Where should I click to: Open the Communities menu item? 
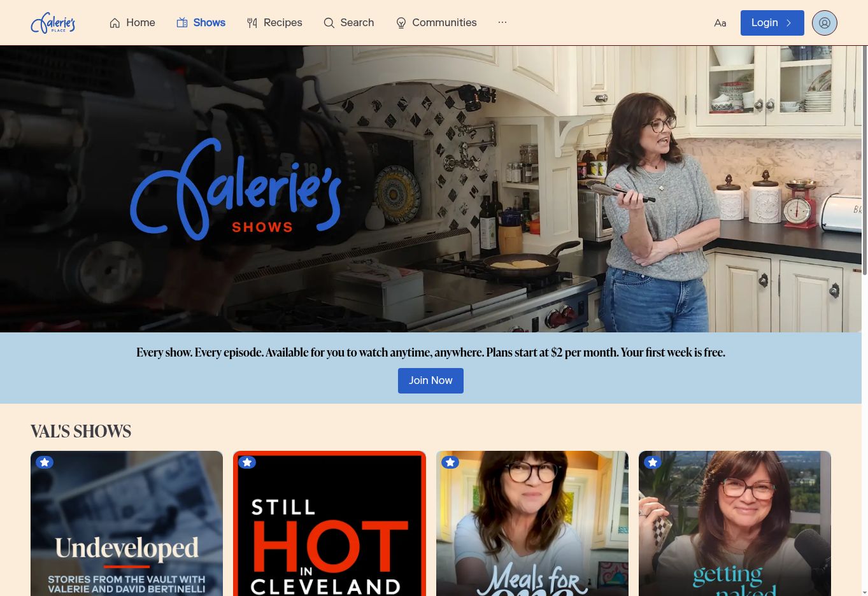coord(436,23)
